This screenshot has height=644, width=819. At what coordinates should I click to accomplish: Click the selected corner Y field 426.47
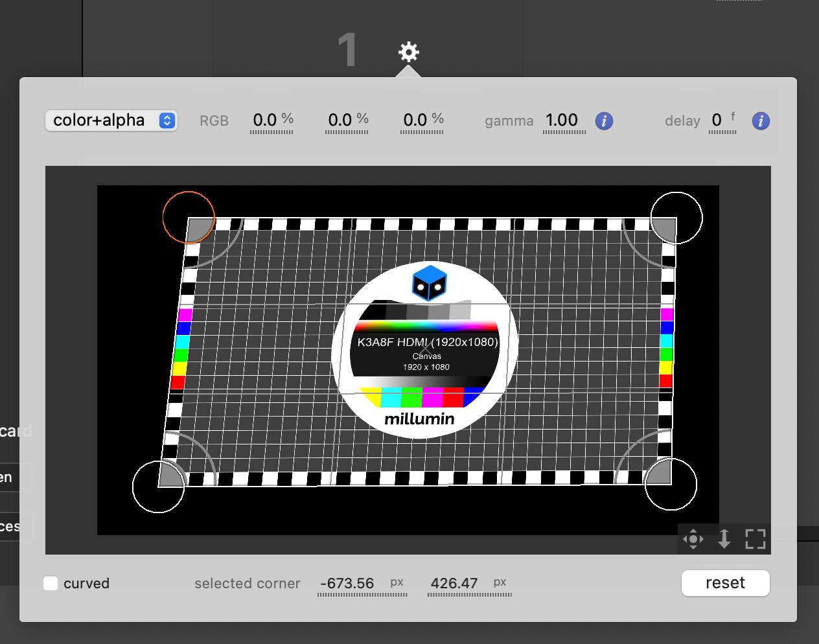tap(454, 584)
